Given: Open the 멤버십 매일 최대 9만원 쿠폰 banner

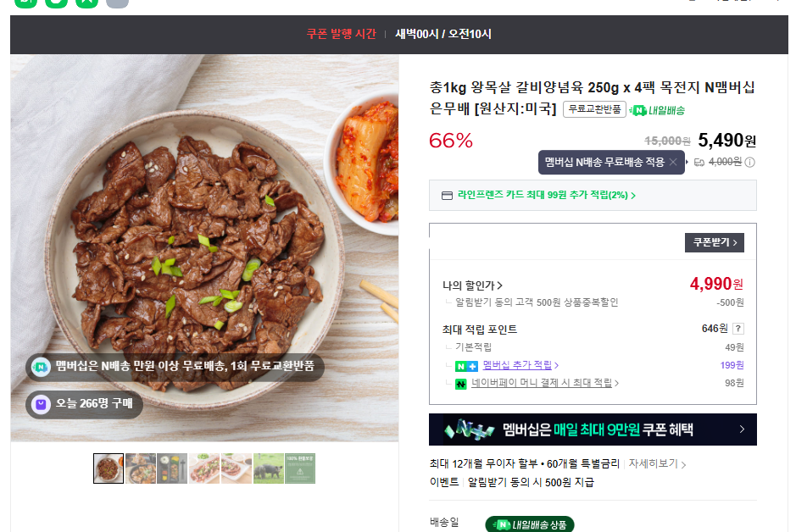Looking at the screenshot, I should (x=593, y=429).
